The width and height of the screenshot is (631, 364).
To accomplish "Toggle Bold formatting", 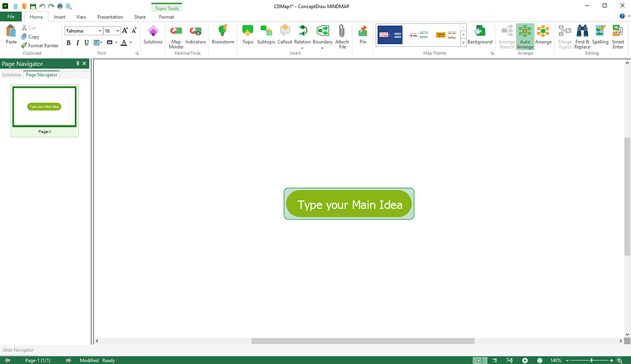I will 68,43.
